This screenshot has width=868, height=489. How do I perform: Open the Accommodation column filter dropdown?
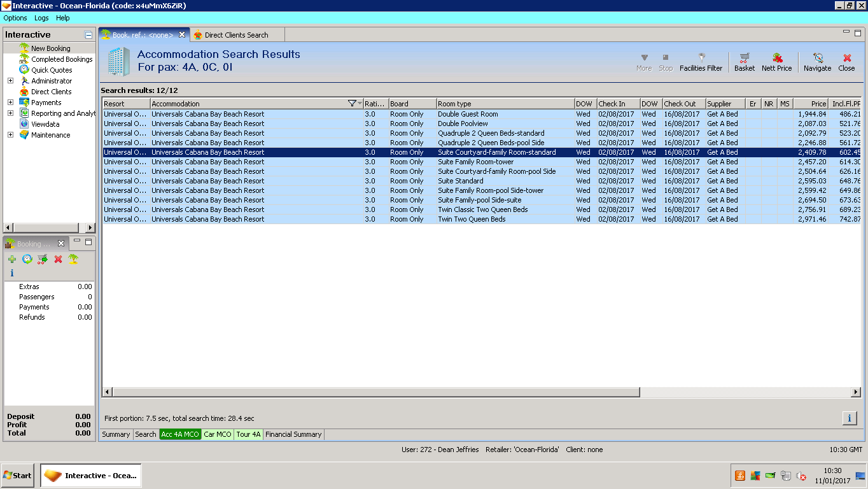click(355, 104)
